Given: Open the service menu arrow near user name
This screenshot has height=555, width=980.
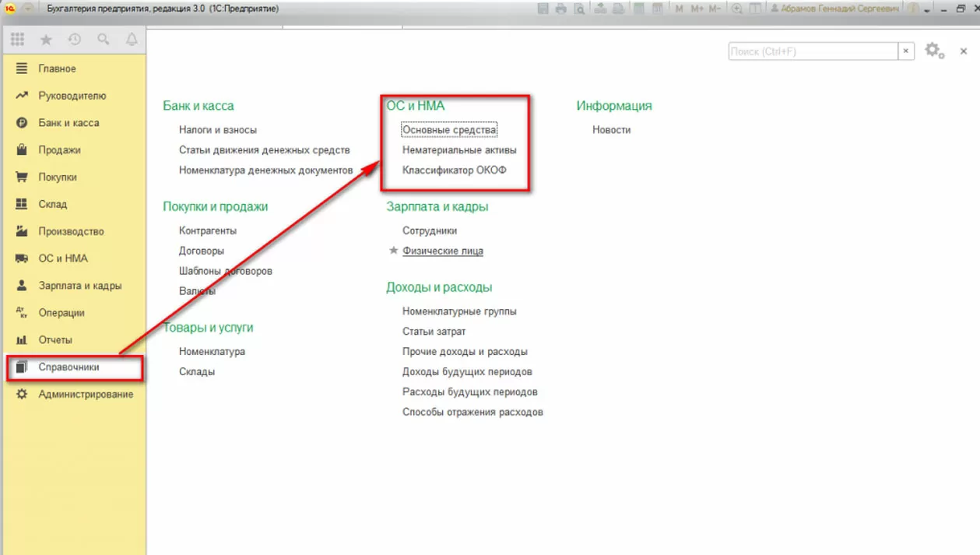Looking at the screenshot, I should click(926, 10).
